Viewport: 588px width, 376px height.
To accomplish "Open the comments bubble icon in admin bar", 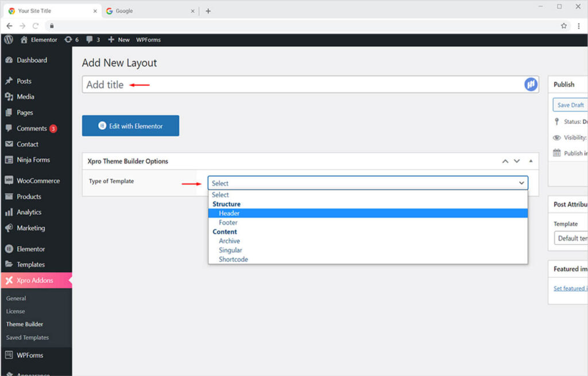I will pos(90,40).
